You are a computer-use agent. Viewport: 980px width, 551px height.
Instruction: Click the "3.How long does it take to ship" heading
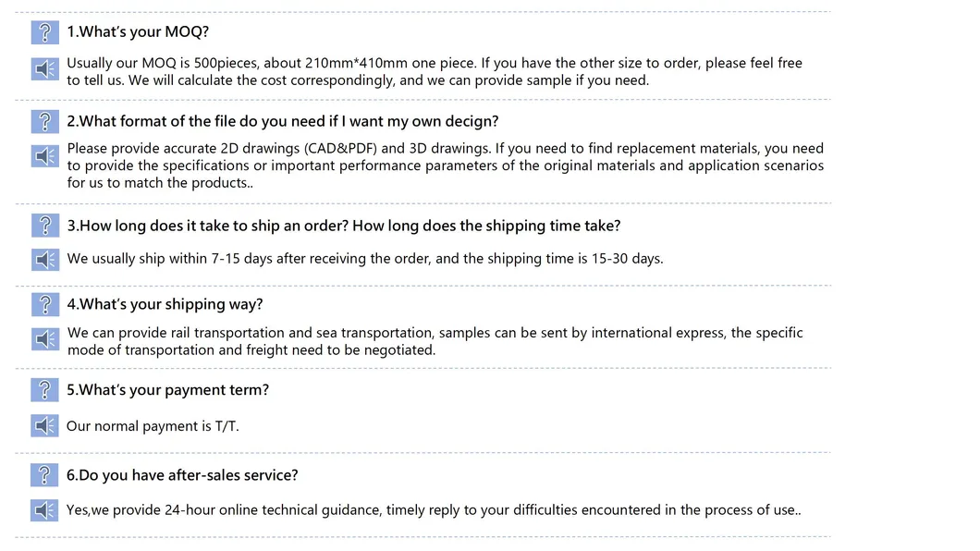343,226
